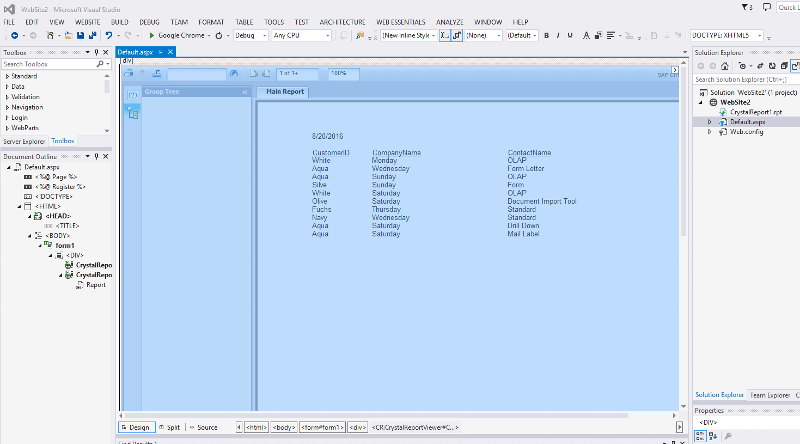Expand the Standard toolbox group
The width and height of the screenshot is (800, 444).
[7, 76]
